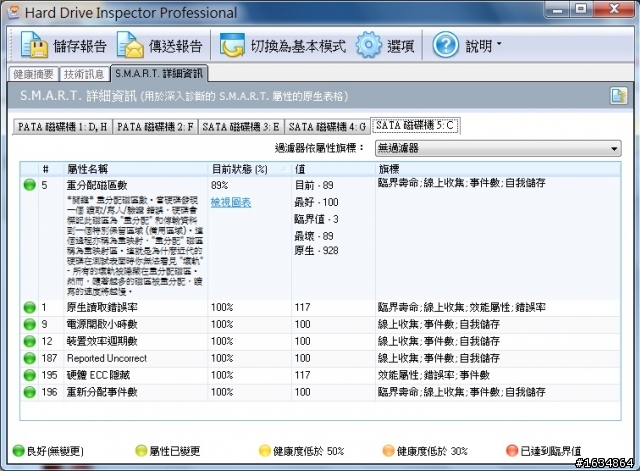Sort by the # column header
The width and height of the screenshot is (640, 471).
point(51,169)
